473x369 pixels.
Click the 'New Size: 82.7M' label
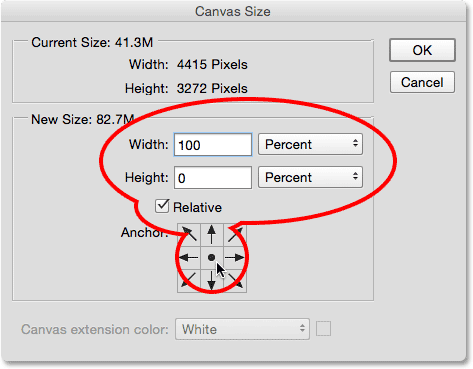83,119
